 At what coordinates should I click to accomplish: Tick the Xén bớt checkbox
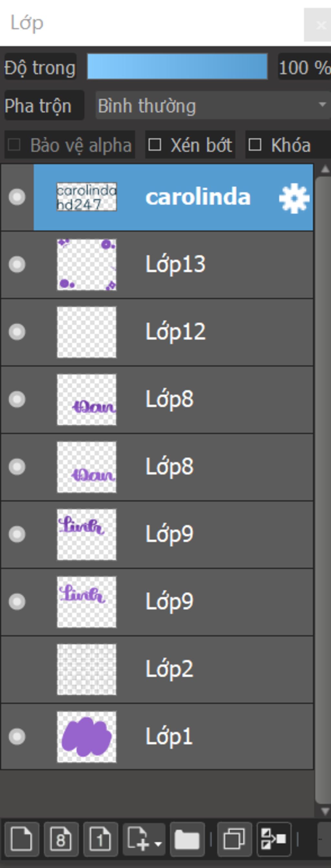pos(155,145)
